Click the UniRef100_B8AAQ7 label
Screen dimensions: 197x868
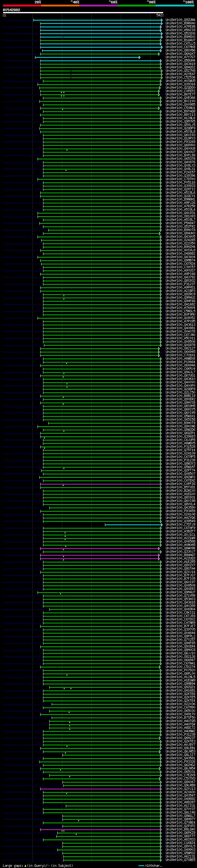click(180, 555)
